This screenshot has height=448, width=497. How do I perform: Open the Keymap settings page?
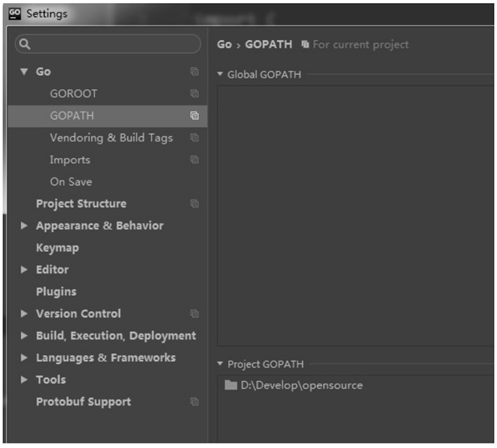(57, 248)
